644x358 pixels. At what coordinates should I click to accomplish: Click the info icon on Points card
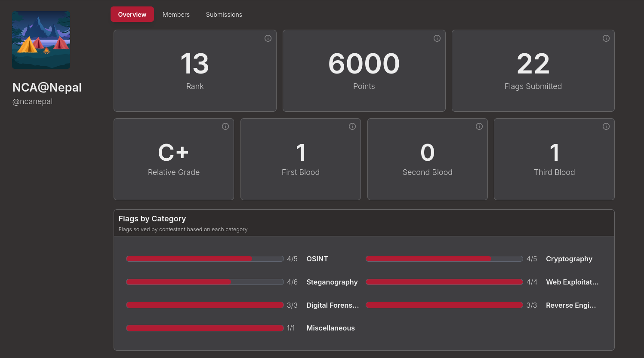(x=437, y=38)
